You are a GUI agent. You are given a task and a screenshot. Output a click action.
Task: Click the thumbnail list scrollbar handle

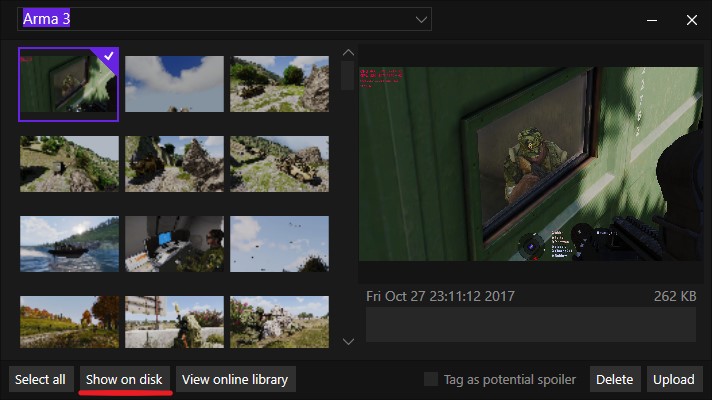(x=348, y=75)
